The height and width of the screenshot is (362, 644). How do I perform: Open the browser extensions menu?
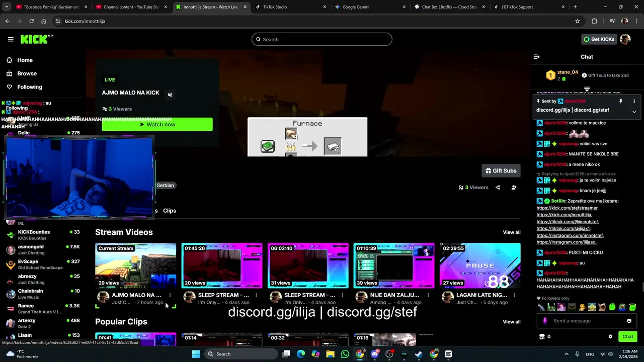point(595,21)
